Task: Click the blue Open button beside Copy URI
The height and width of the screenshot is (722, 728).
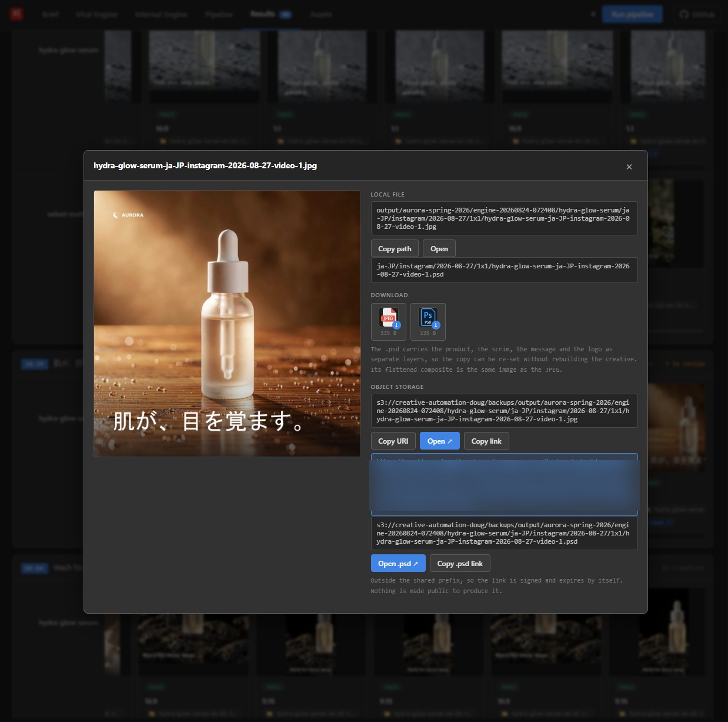Action: (x=440, y=441)
